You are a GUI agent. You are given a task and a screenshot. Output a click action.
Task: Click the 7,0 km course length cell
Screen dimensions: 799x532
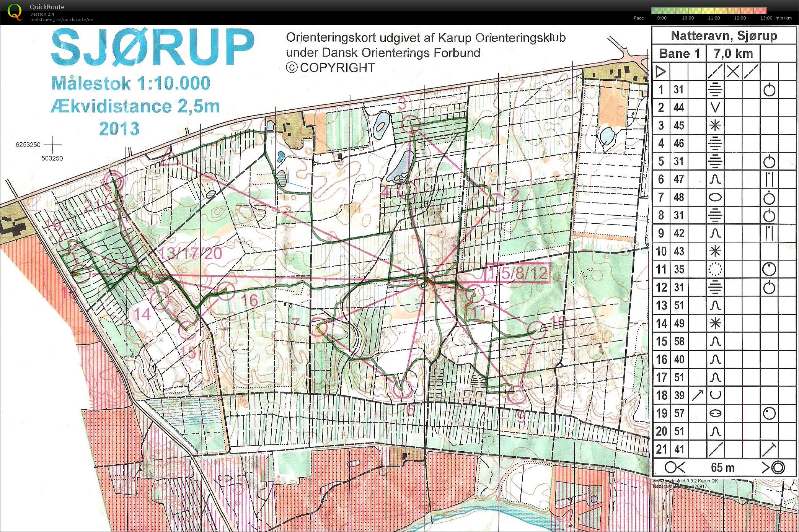(733, 54)
